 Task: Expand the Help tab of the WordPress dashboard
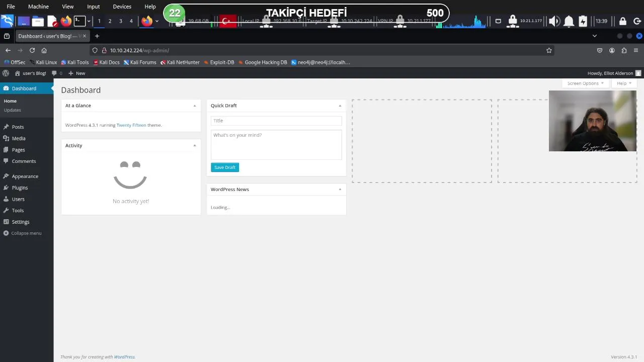click(x=624, y=83)
